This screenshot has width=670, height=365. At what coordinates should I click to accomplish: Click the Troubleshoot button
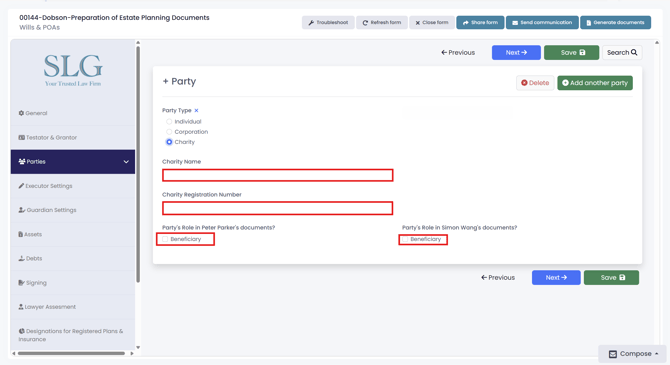(328, 23)
